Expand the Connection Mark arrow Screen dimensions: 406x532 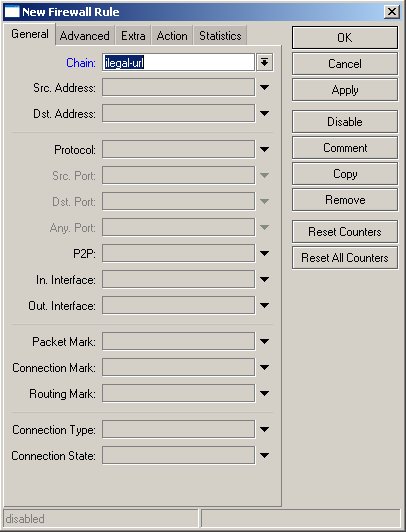coord(265,367)
